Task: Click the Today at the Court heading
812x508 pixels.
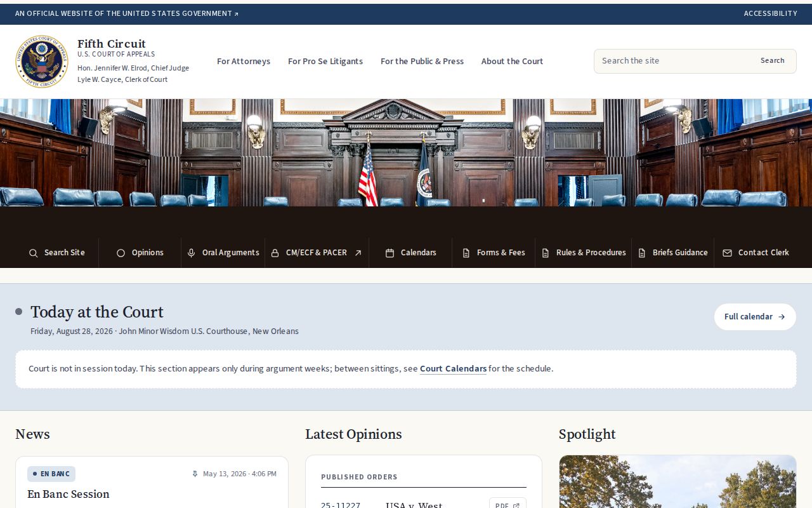Action: [97, 312]
